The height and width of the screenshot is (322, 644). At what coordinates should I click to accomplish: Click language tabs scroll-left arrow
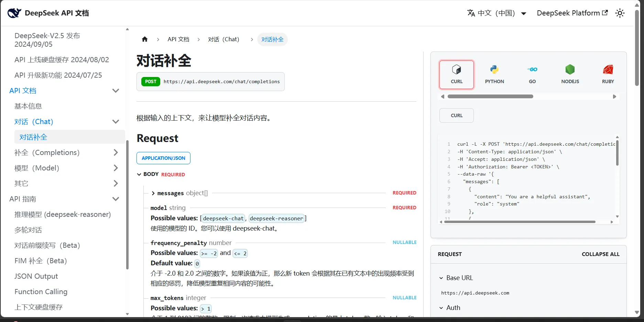pyautogui.click(x=443, y=97)
